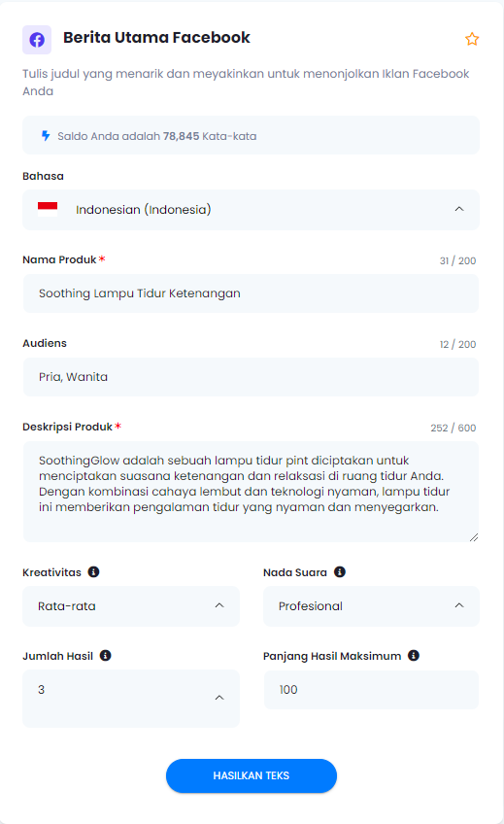Click the Nama Produk input field

coord(251,293)
